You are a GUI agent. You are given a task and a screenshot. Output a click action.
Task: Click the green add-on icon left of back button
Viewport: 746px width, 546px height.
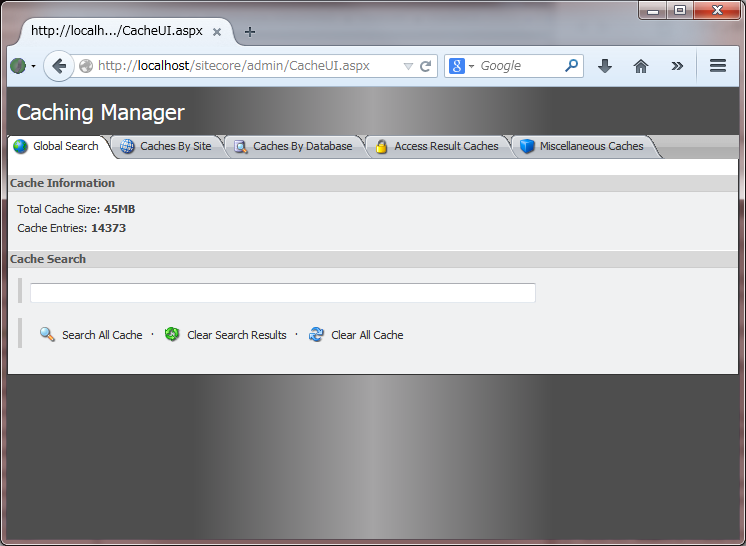tap(18, 66)
